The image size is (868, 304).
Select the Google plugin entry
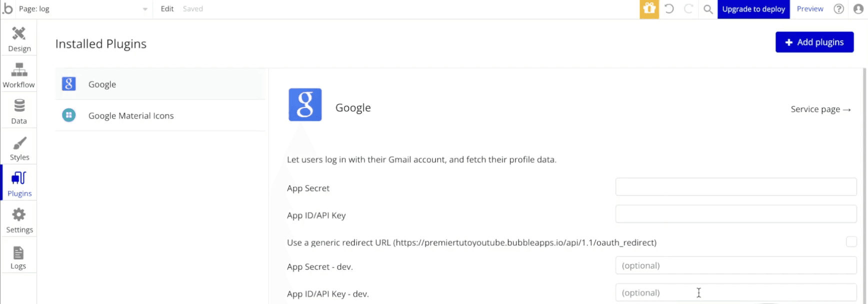point(102,84)
